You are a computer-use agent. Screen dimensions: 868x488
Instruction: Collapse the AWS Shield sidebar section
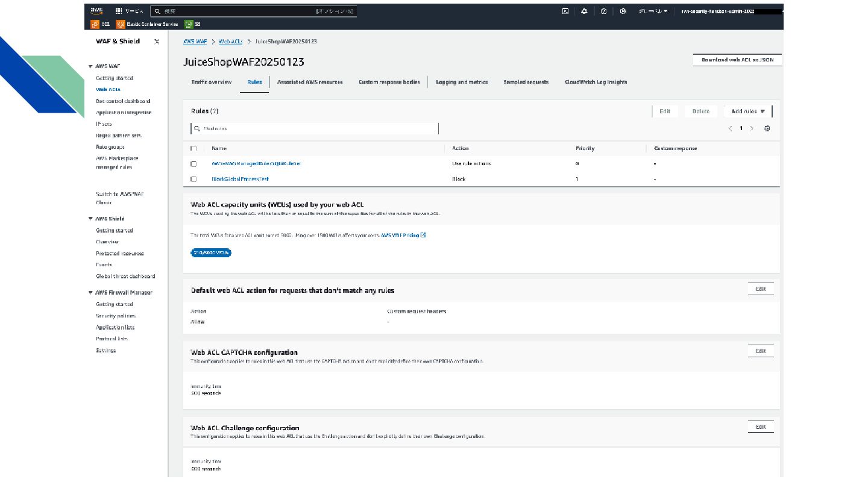pyautogui.click(x=90, y=219)
